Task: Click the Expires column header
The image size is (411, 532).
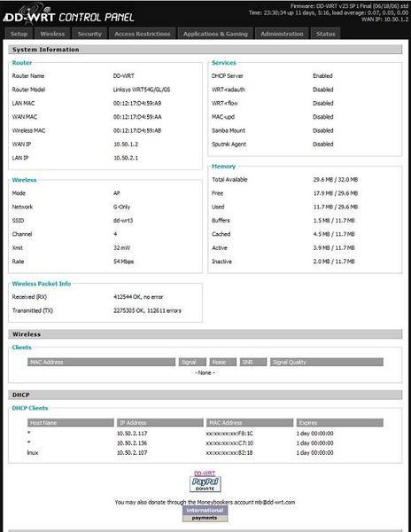Action: pyautogui.click(x=340, y=422)
